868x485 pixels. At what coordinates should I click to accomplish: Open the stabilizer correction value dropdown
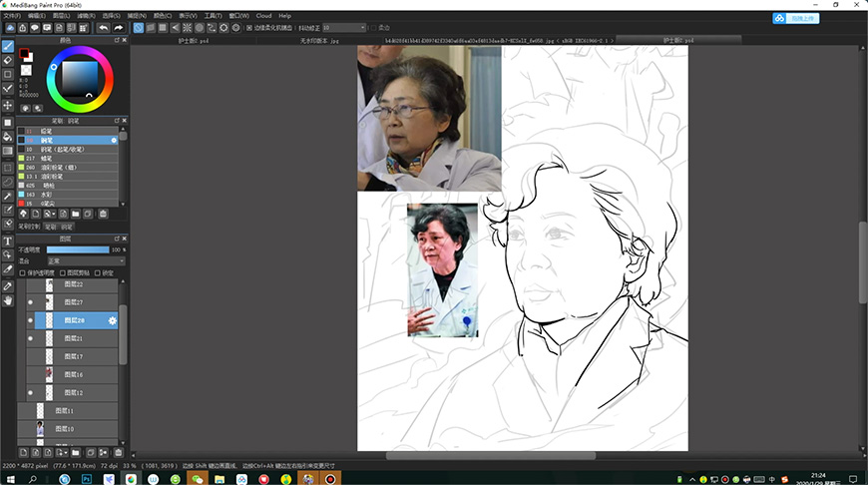click(344, 28)
